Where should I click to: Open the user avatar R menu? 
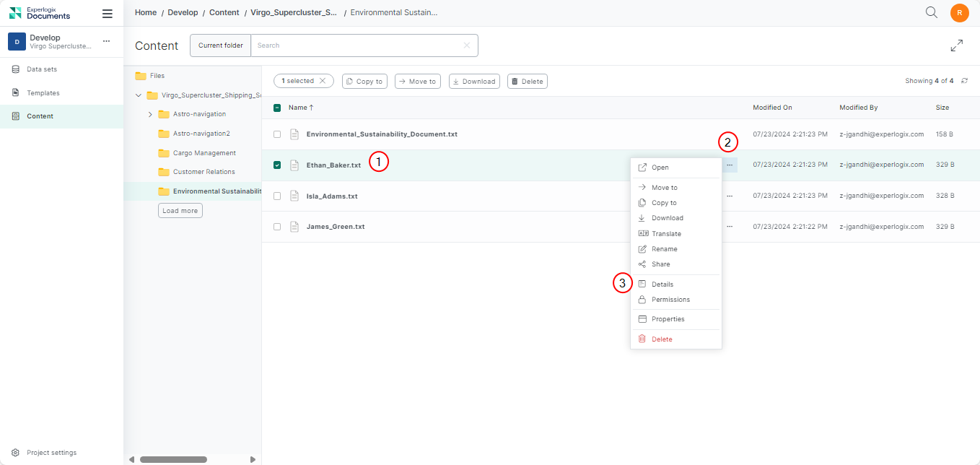point(959,12)
